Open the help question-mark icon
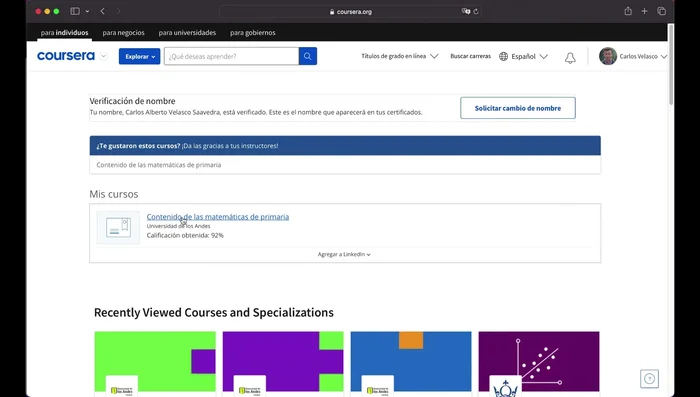The width and height of the screenshot is (700, 397). tap(650, 379)
